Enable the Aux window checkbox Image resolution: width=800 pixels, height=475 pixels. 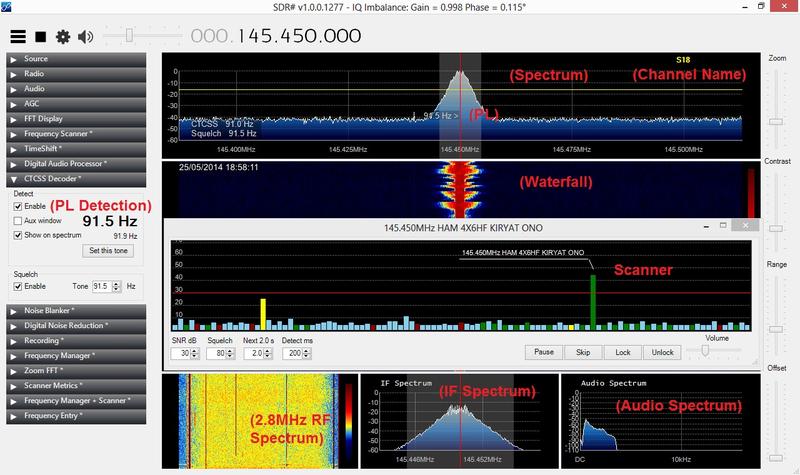(18, 221)
